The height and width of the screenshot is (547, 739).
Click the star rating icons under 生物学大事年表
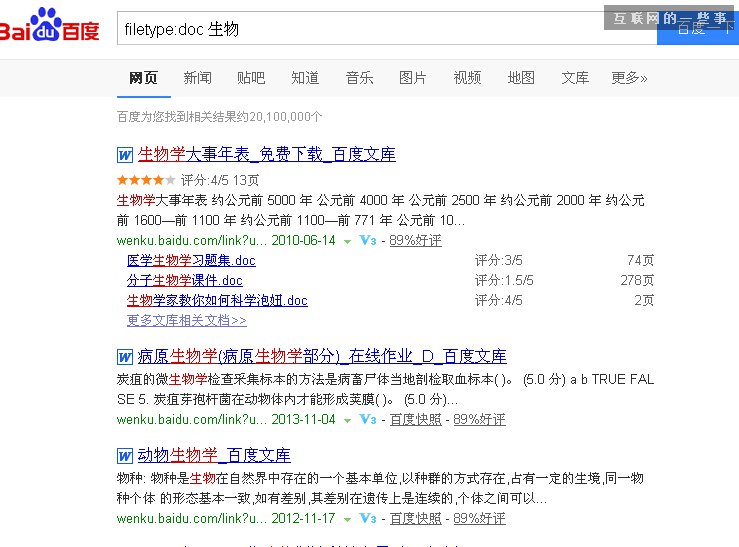tap(146, 180)
